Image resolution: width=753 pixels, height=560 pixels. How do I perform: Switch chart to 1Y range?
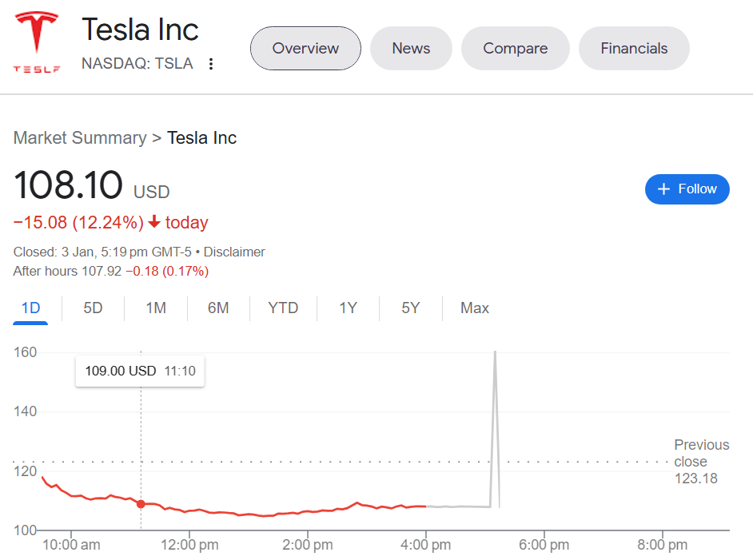click(x=348, y=308)
